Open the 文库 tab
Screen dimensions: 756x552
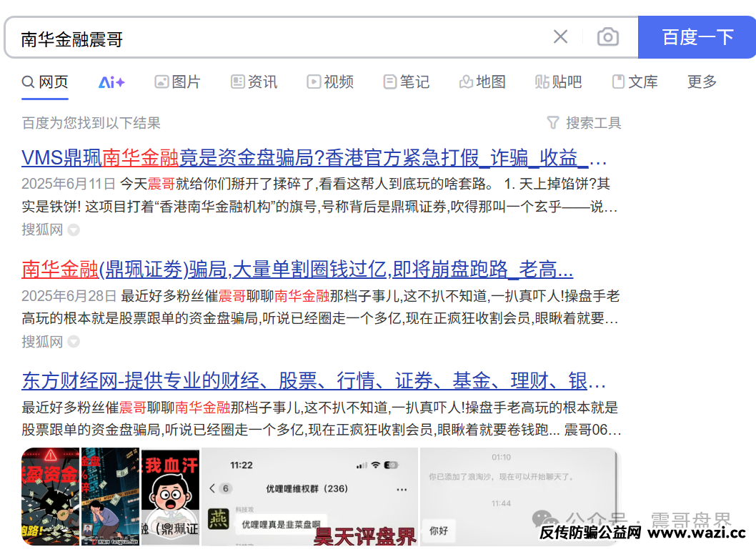(635, 82)
